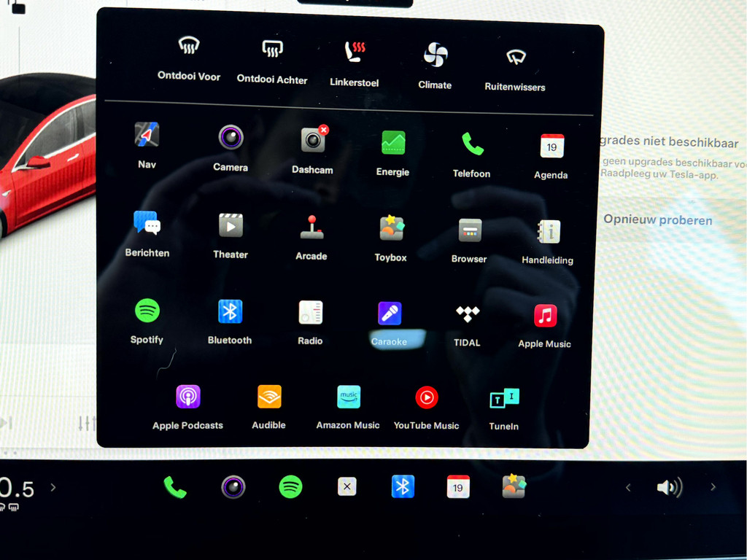Open the TIDAL app
Viewport: 747px width, 560px height.
[x=468, y=314]
